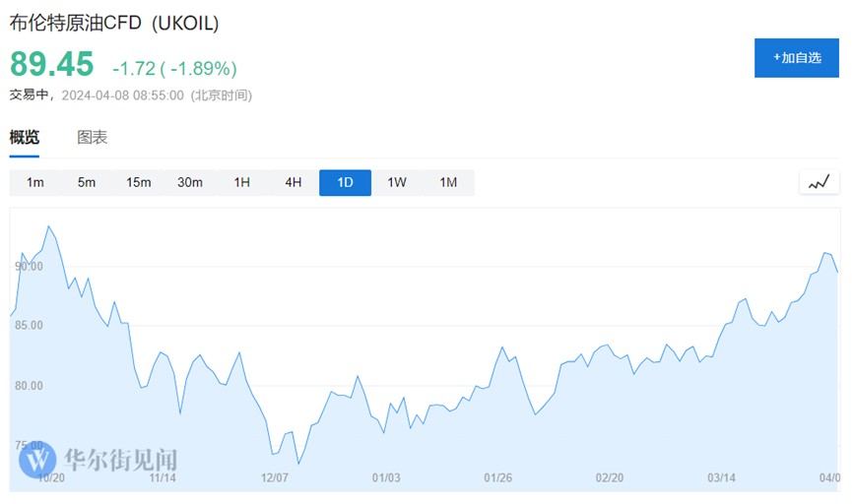The image size is (852, 504).
Task: Switch chart to 30m interval
Action: (190, 182)
